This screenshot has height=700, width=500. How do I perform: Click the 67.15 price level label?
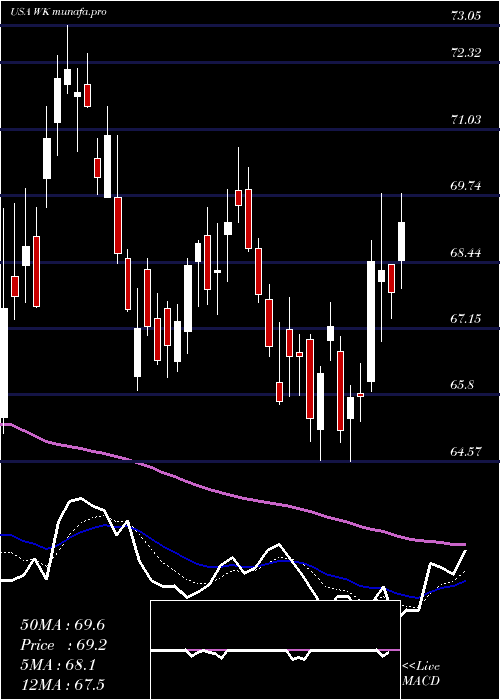coord(466,319)
